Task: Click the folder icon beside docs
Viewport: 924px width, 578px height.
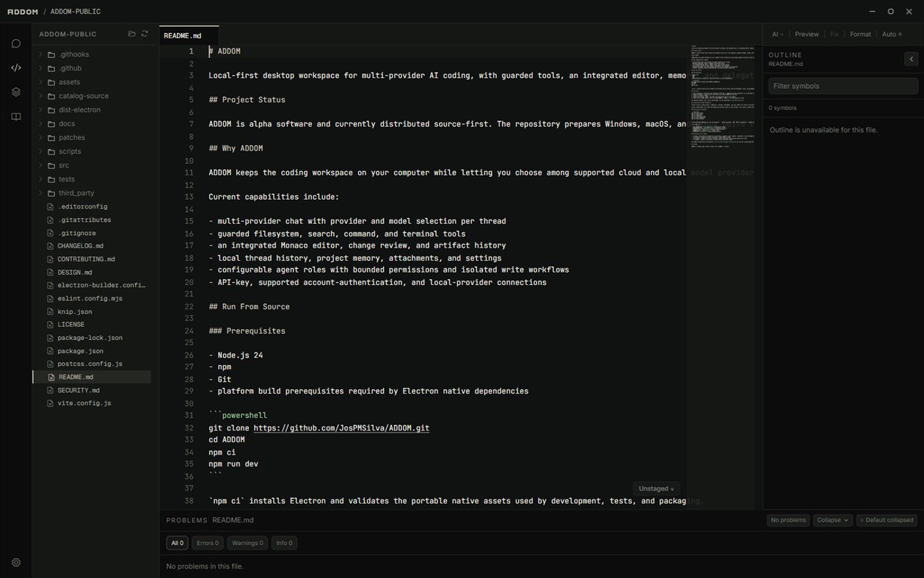Action: click(x=51, y=123)
